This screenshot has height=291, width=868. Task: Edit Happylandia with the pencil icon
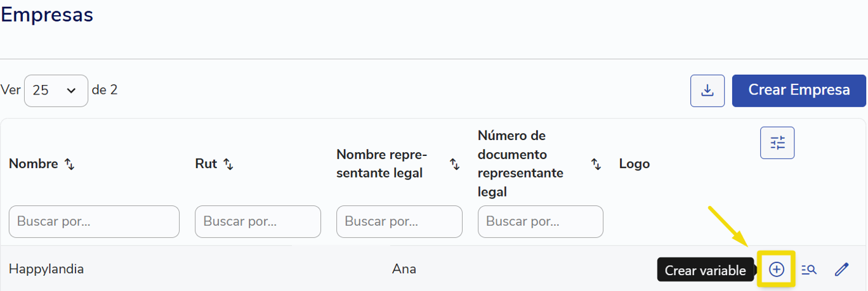(841, 269)
